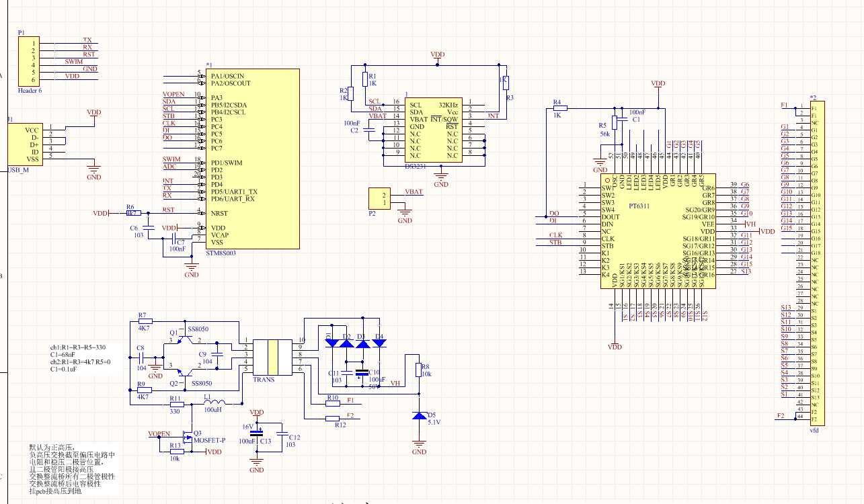Select the D5 5.1V zener diode
Screen dimensions: 864x504
pos(420,416)
